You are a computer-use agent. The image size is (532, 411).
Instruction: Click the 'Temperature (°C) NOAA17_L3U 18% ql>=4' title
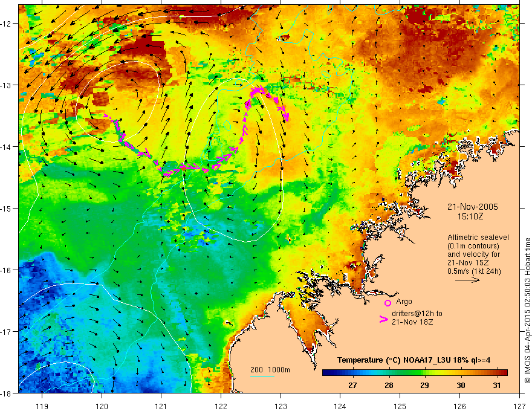point(414,360)
